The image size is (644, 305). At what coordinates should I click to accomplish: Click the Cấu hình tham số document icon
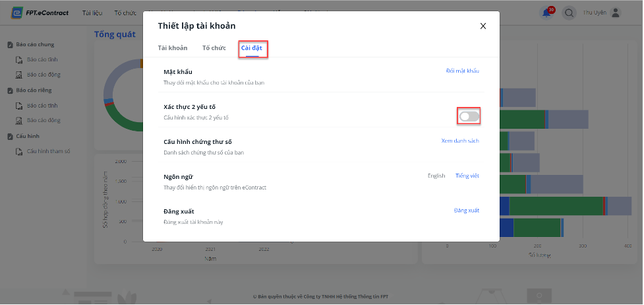click(x=19, y=151)
